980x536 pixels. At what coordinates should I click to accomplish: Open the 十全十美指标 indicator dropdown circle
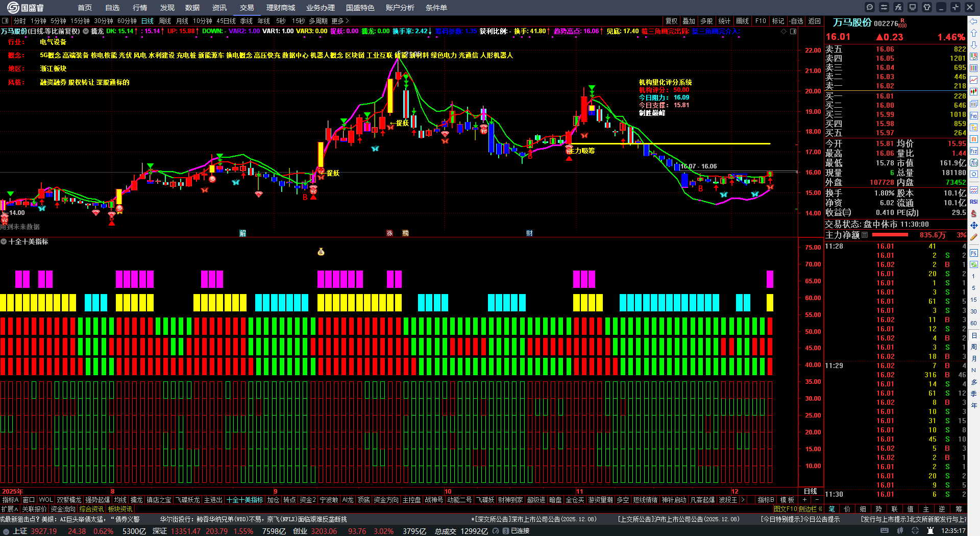pyautogui.click(x=4, y=241)
